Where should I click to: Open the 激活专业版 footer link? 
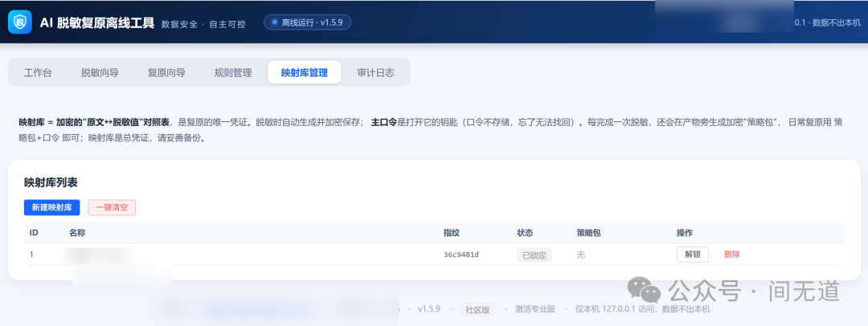[x=534, y=309]
